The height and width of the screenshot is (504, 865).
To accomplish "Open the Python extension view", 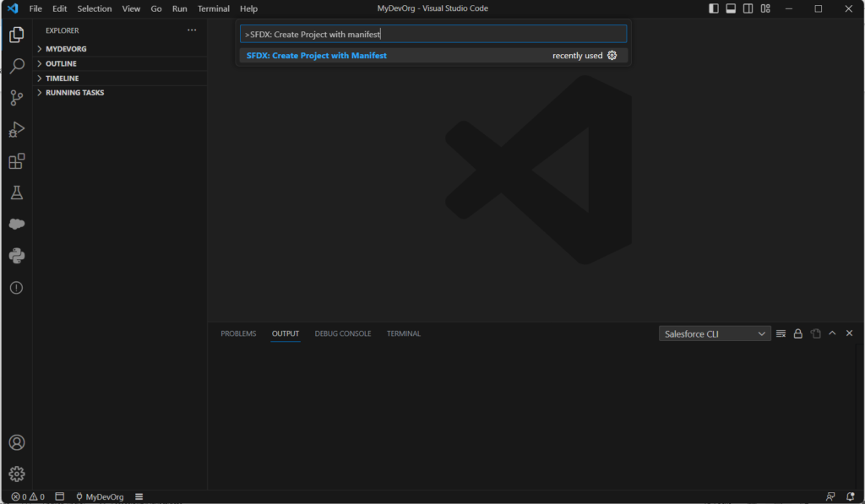I will point(16,256).
